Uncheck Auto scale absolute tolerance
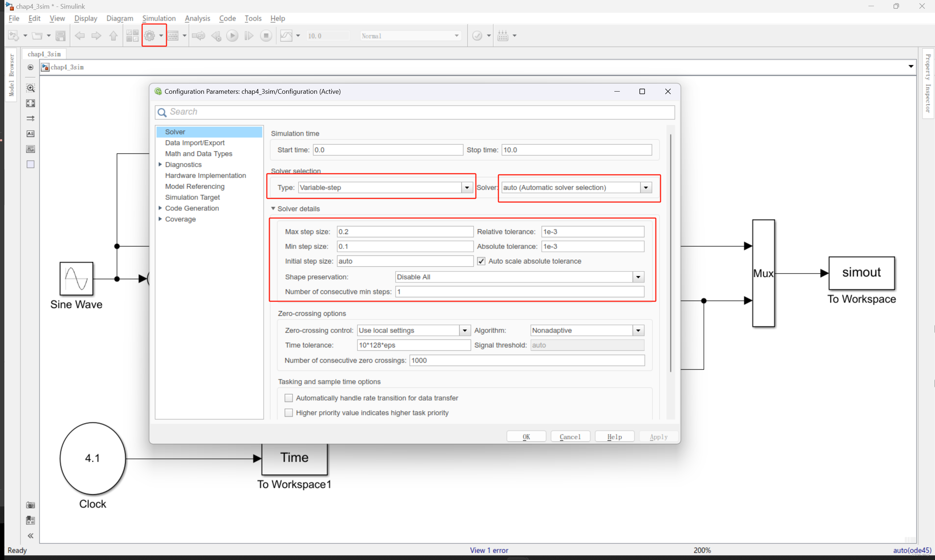The image size is (935, 560). click(481, 261)
